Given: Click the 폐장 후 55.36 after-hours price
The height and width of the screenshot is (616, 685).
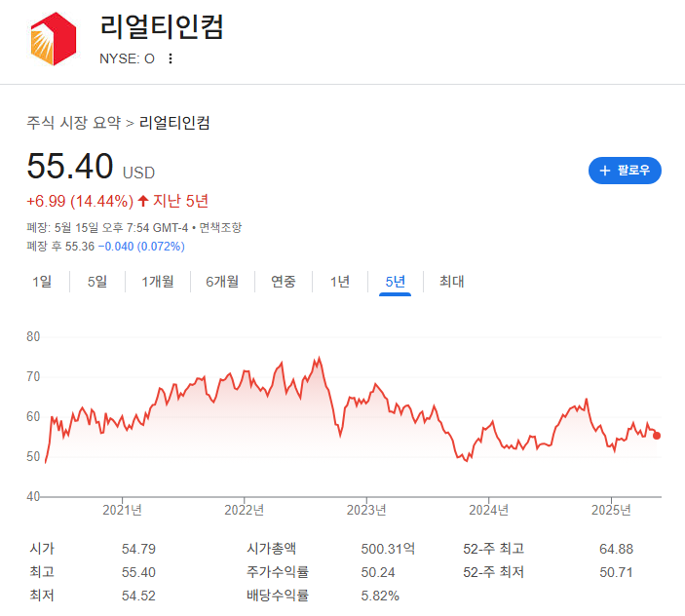Looking at the screenshot, I should [60, 247].
